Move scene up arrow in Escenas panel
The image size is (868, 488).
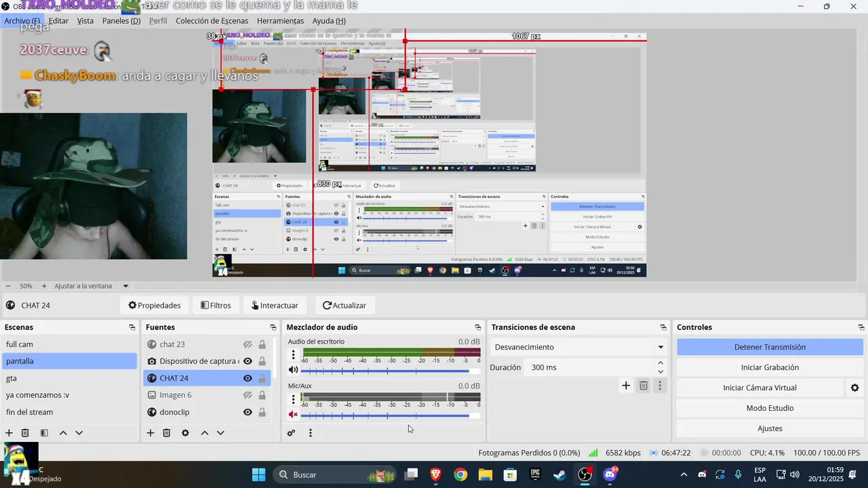click(63, 433)
